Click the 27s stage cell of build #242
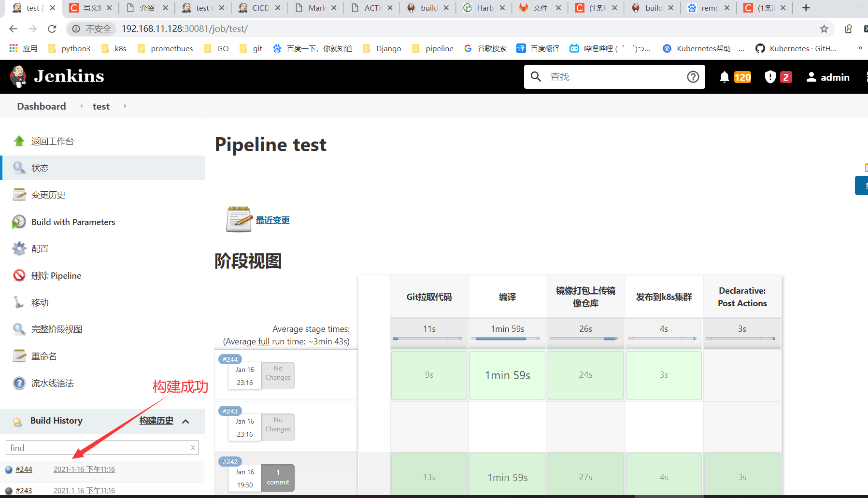This screenshot has width=868, height=498. click(x=585, y=476)
